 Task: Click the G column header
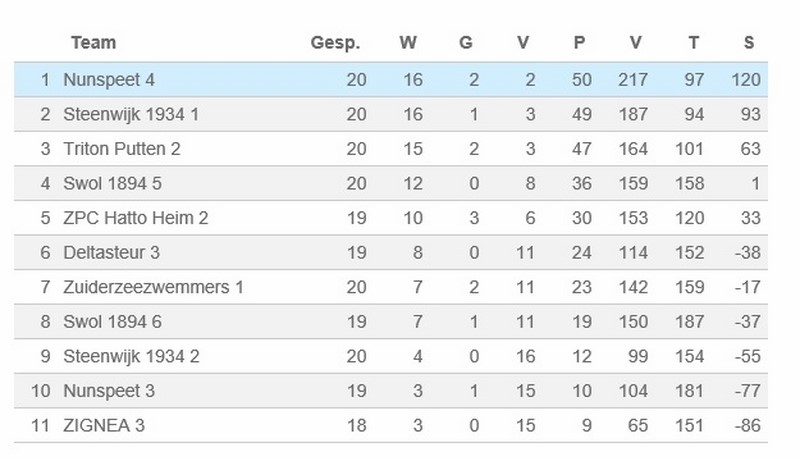(465, 42)
